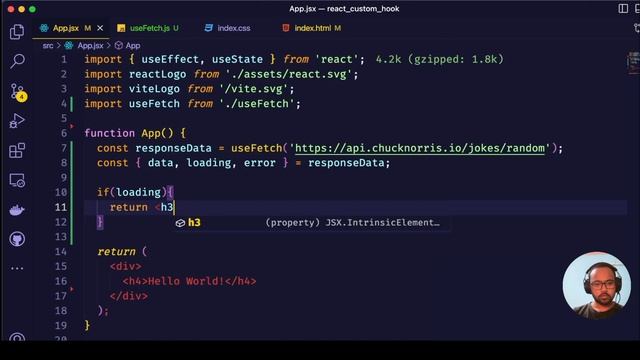Click the 'useFetch' import name on line 4

[x=154, y=104]
